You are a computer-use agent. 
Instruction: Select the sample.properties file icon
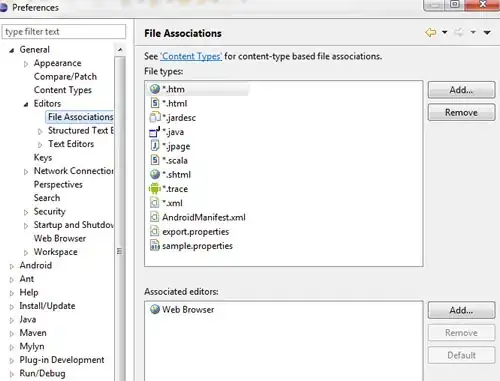tap(155, 246)
